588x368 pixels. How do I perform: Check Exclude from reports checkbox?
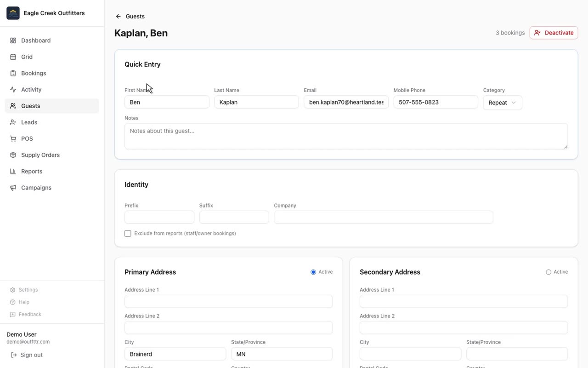(x=128, y=234)
